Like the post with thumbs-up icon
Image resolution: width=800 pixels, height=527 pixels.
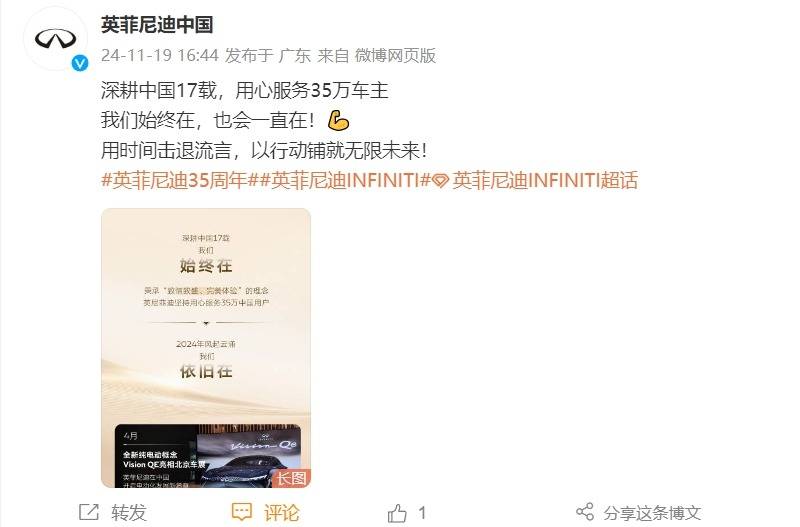(x=397, y=513)
